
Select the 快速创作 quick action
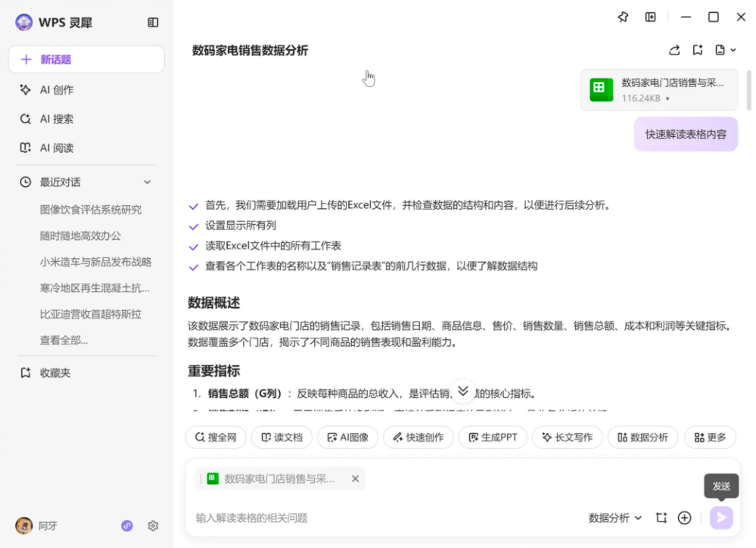tap(418, 437)
